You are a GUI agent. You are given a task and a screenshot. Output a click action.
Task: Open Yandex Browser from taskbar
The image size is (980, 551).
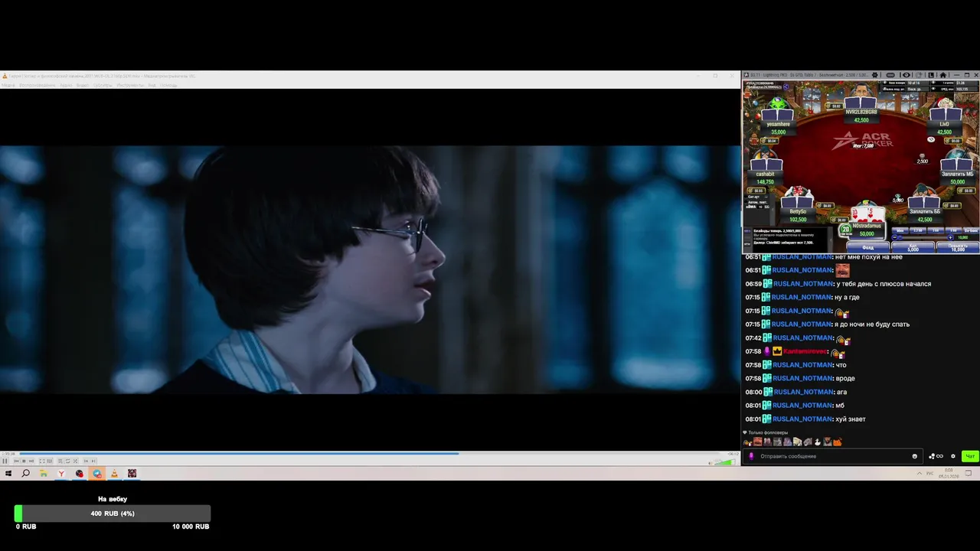point(61,474)
